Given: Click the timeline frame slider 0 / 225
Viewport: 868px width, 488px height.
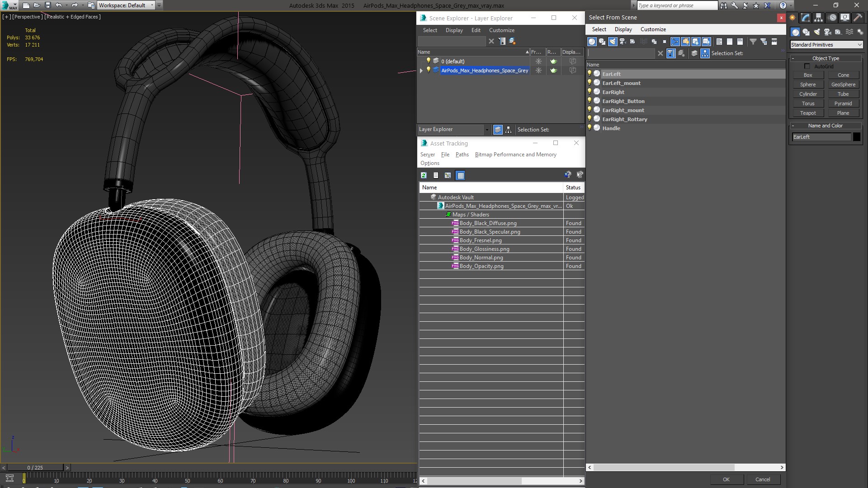Looking at the screenshot, I should [x=35, y=468].
